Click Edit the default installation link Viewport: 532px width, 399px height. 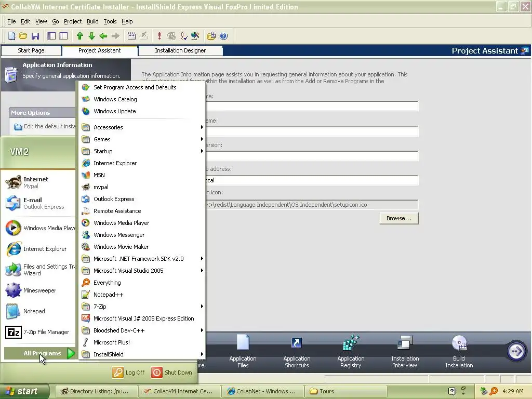tap(45, 126)
